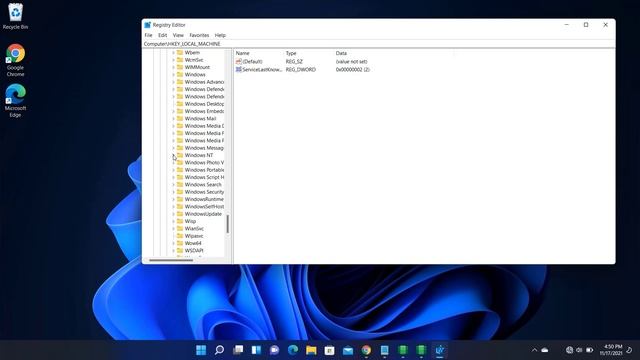Select the Windows Security key

point(204,192)
